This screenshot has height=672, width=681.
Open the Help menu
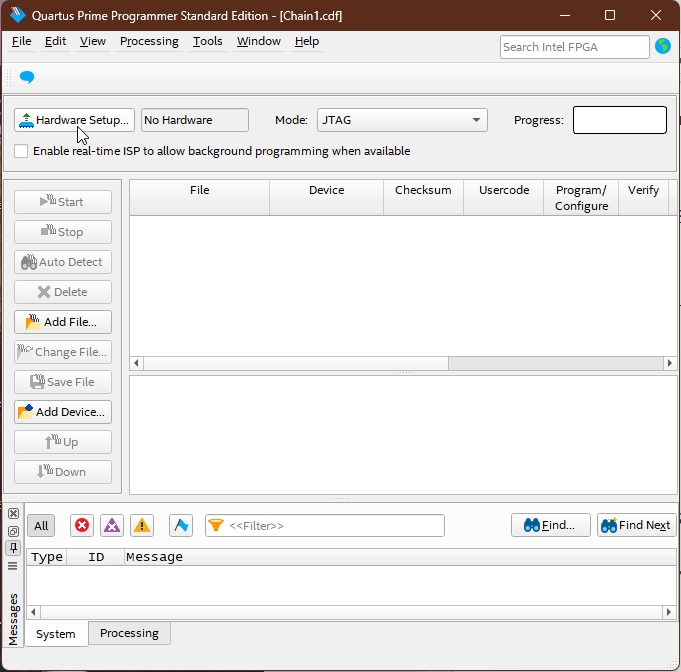[x=307, y=41]
